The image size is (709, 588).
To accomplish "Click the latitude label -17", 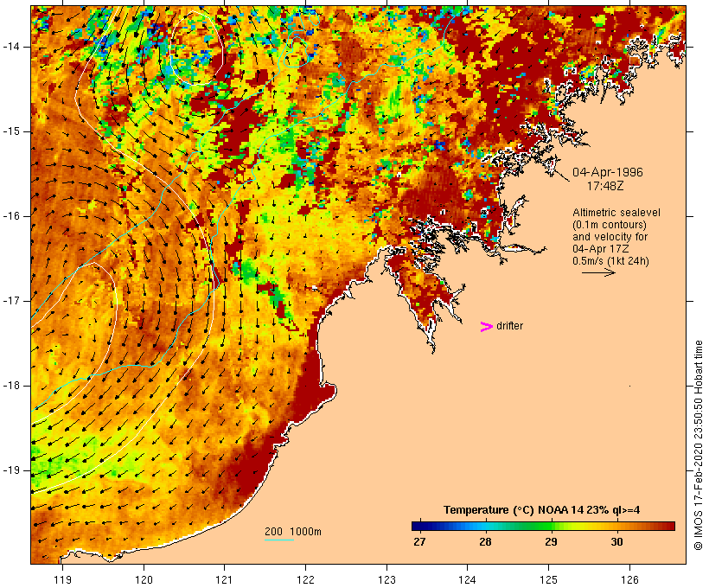I will click(x=11, y=301).
